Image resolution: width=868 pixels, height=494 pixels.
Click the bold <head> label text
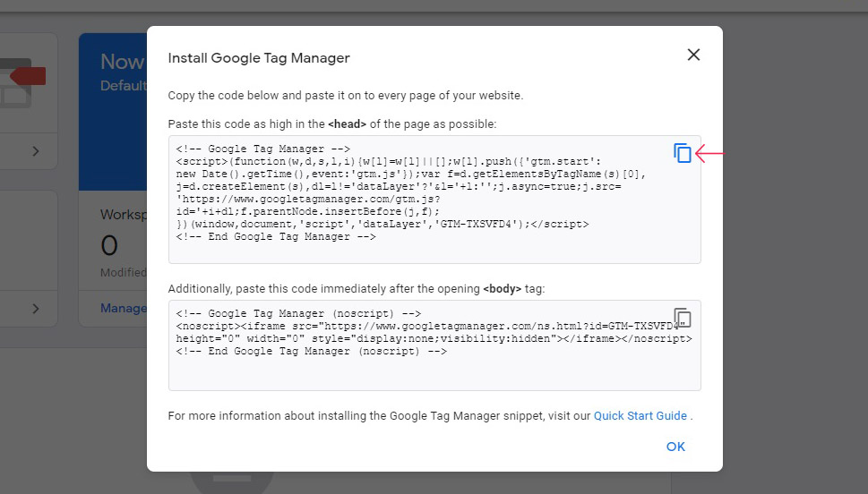347,123
